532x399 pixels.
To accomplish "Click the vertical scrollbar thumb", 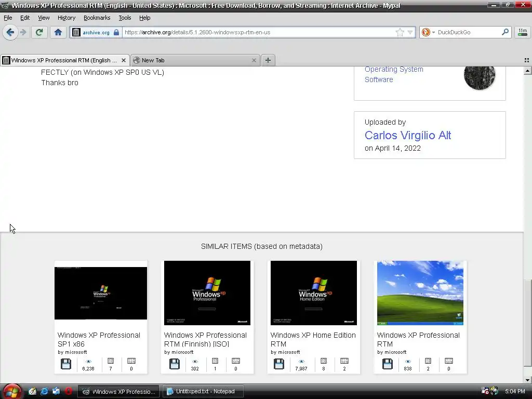I will (x=528, y=323).
